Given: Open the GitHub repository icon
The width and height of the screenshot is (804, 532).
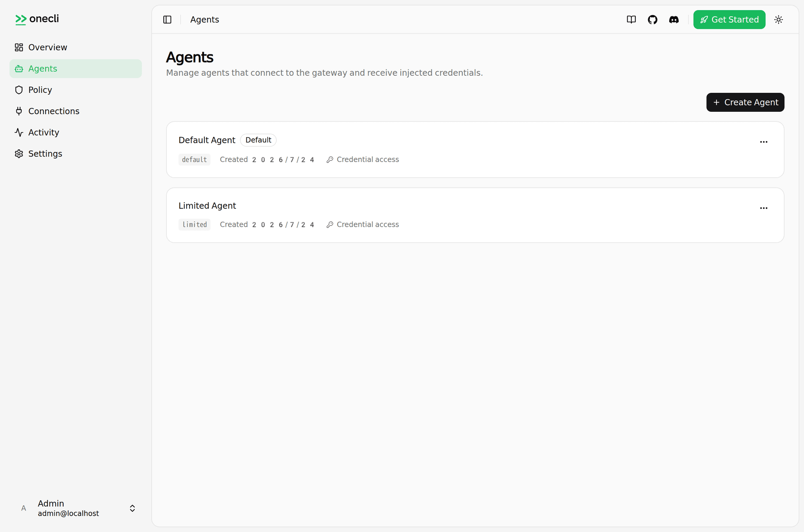Looking at the screenshot, I should [652, 20].
